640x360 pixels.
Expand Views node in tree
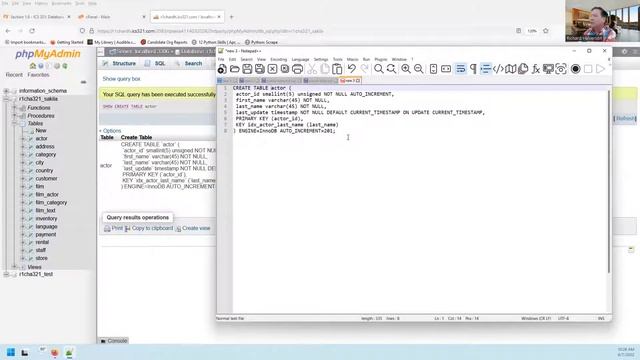15,267
